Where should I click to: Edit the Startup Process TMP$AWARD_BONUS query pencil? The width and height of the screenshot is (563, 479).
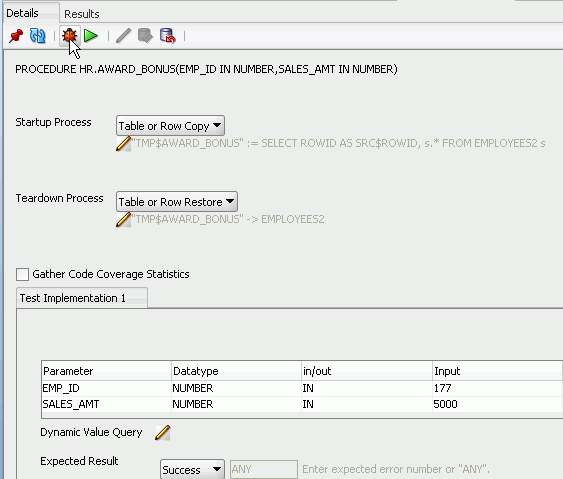coord(124,144)
